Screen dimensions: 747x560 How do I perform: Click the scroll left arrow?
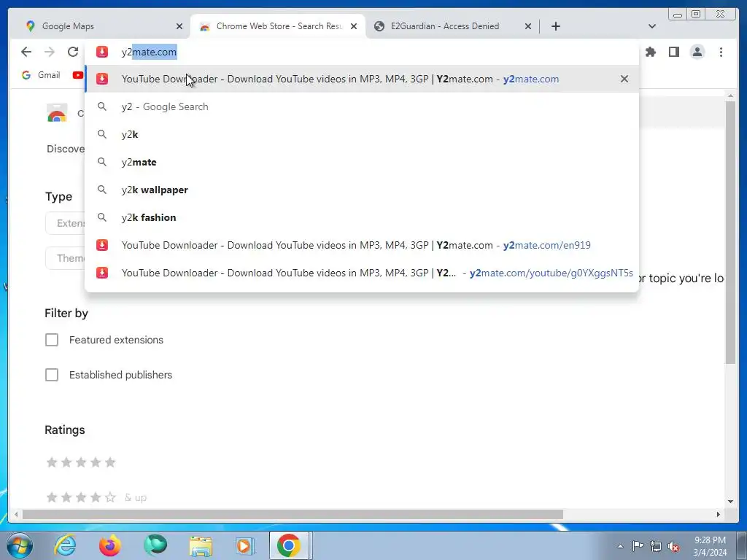point(16,514)
